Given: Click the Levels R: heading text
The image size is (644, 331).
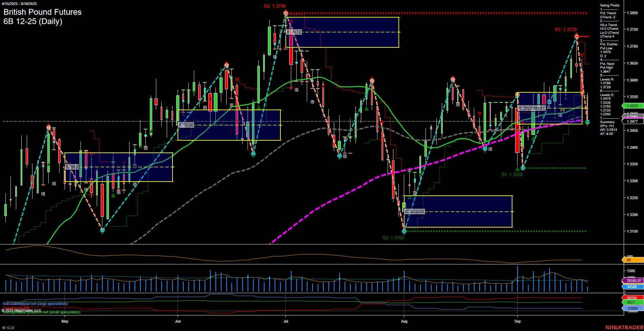Looking at the screenshot, I should 607,79.
